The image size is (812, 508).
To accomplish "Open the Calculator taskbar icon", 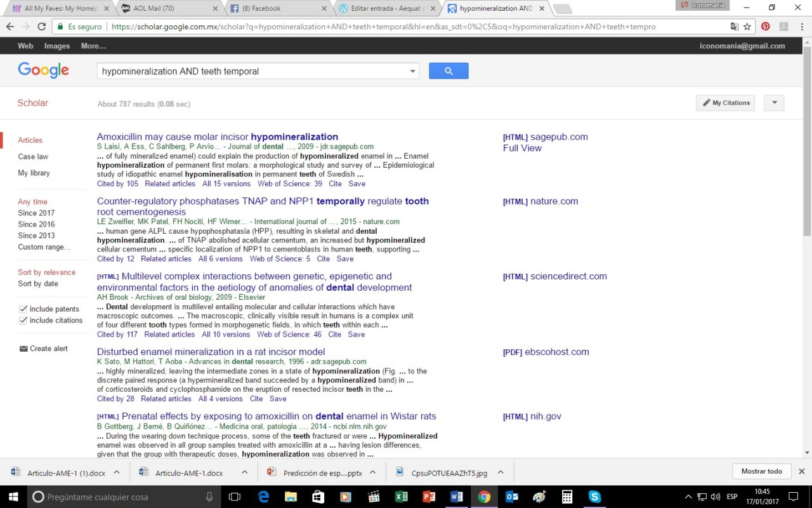I will click(567, 497).
